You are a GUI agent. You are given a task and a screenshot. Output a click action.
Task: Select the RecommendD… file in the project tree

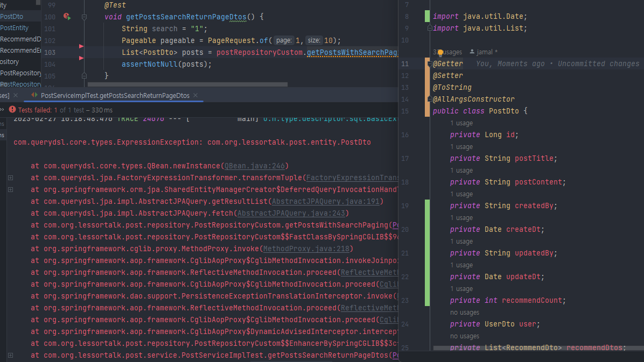point(20,39)
